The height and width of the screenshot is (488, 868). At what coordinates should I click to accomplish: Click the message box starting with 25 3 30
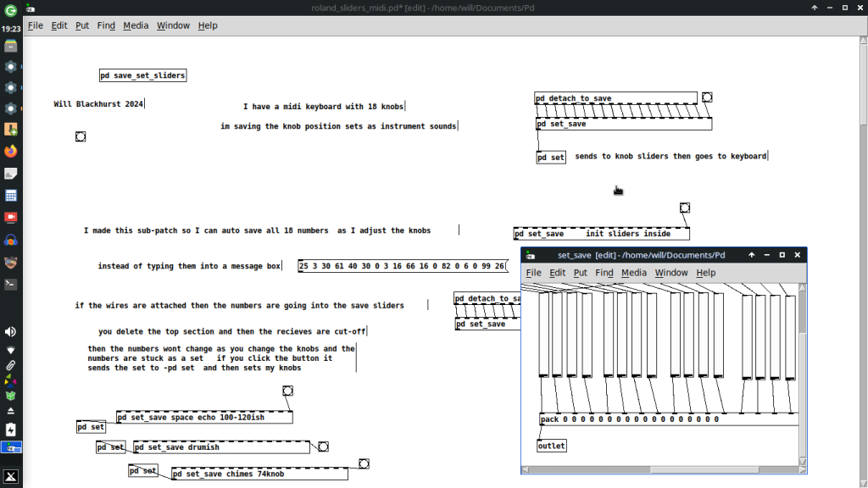[x=403, y=266]
